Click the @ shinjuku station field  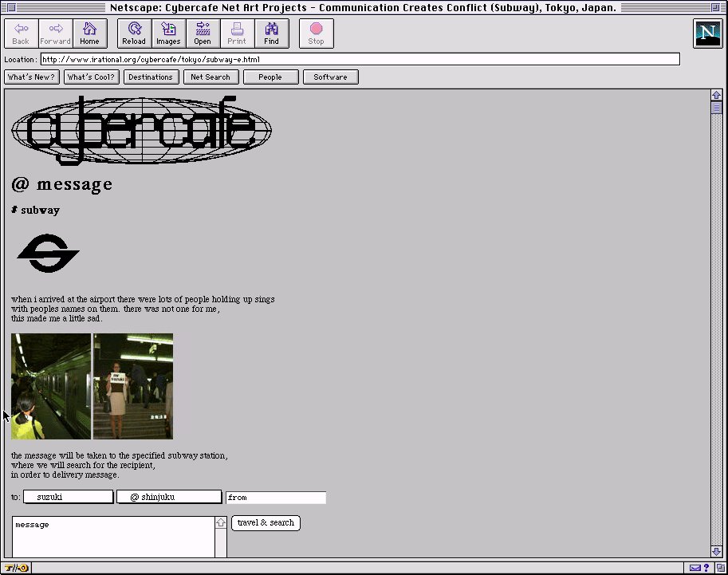point(169,497)
